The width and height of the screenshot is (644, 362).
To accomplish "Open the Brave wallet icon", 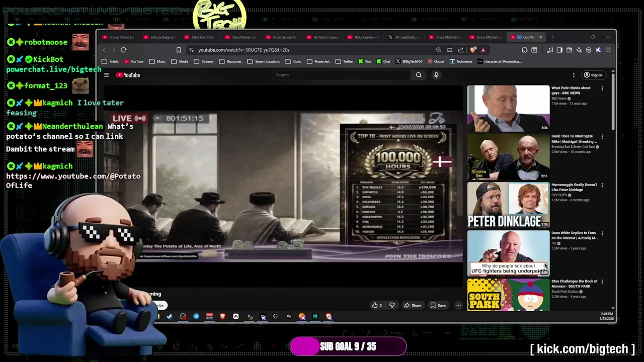I will 569,50.
